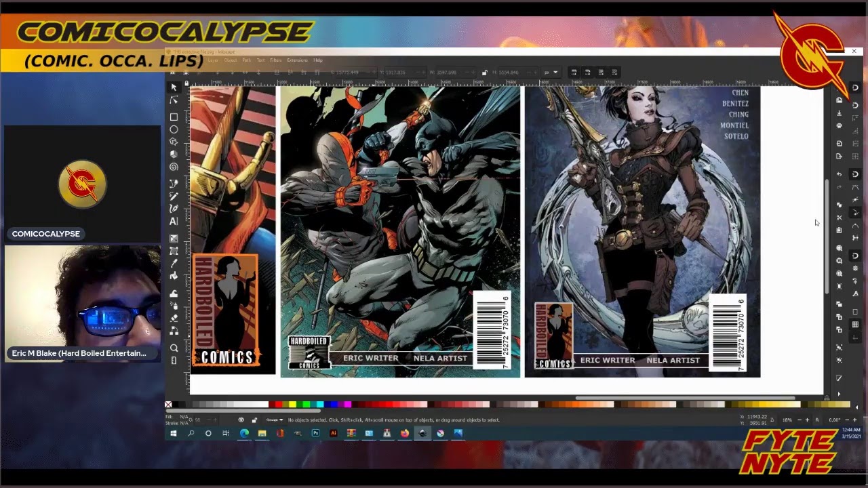Toggle current layer visibility eye icon
This screenshot has height=488, width=868.
tap(241, 420)
